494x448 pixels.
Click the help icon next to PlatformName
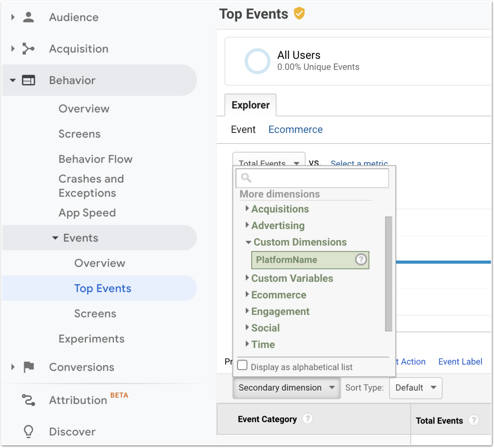(x=361, y=259)
